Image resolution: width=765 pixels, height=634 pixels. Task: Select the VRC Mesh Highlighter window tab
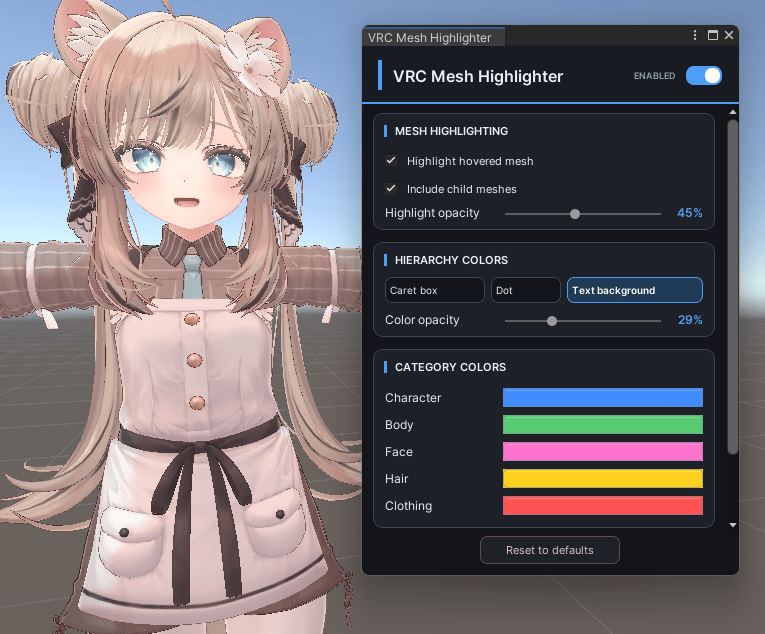point(433,38)
